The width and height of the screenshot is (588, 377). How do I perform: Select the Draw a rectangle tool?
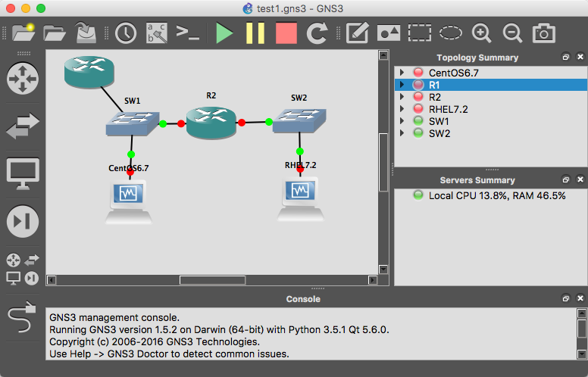(x=420, y=33)
